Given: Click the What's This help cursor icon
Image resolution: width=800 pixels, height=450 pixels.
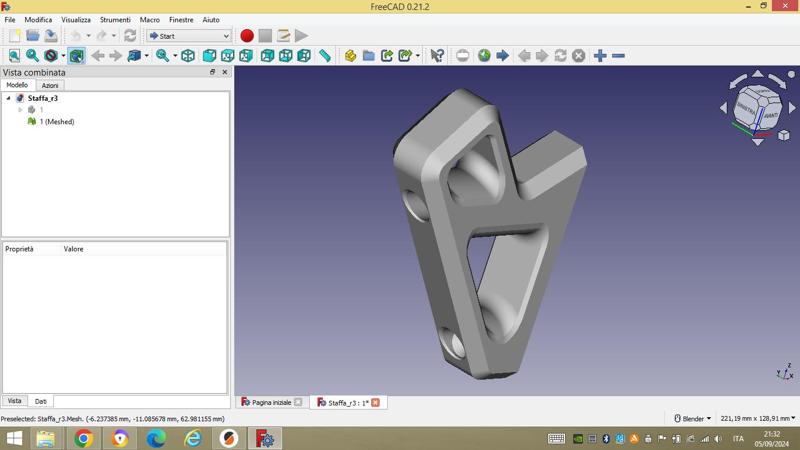Looking at the screenshot, I should tap(437, 56).
